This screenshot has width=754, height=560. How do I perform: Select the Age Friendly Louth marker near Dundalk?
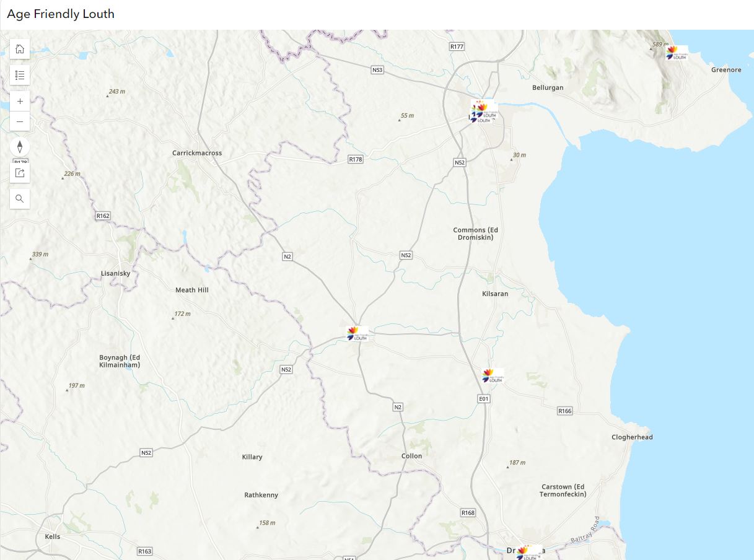click(x=483, y=110)
